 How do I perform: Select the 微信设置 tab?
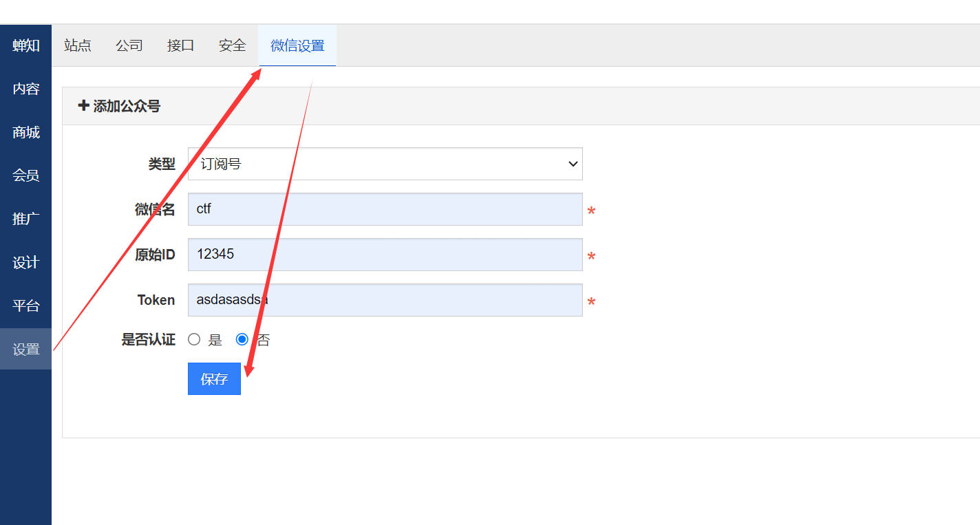pos(297,45)
